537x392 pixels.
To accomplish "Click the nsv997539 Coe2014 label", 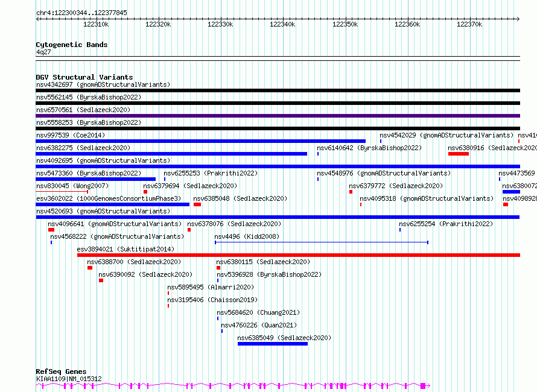I will [x=71, y=135].
